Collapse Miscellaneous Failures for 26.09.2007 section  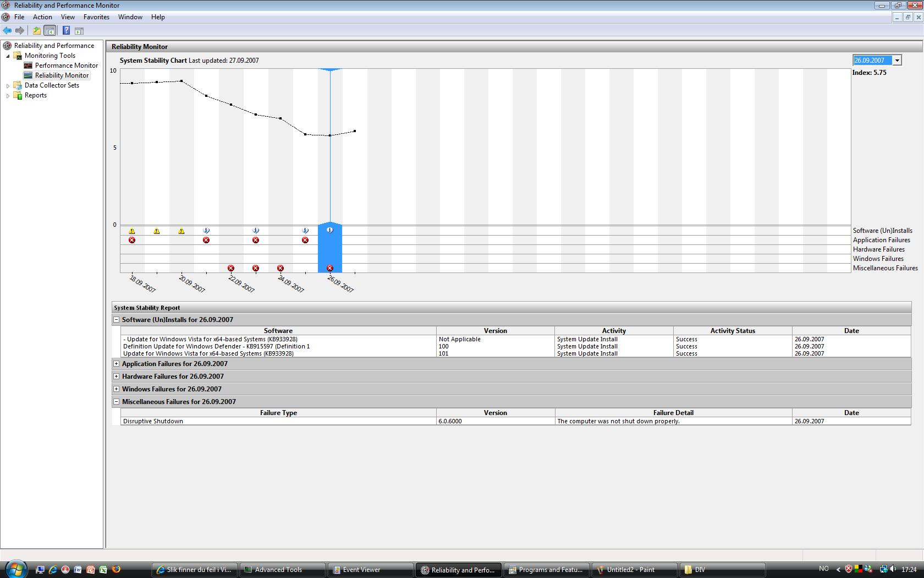(x=116, y=401)
